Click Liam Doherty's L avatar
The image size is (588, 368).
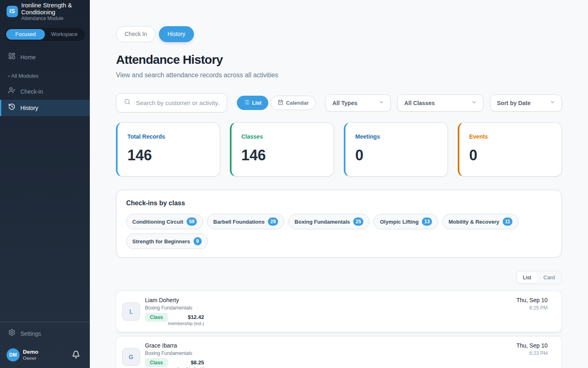click(131, 312)
